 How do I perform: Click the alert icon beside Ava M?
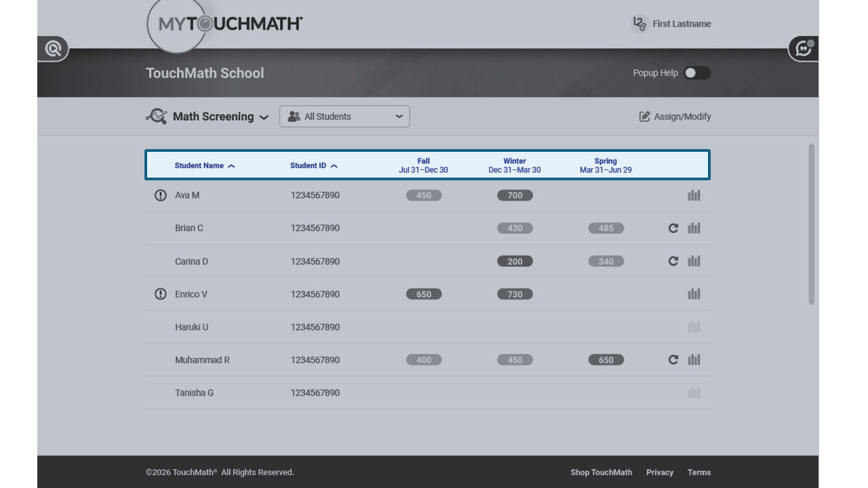pos(160,195)
